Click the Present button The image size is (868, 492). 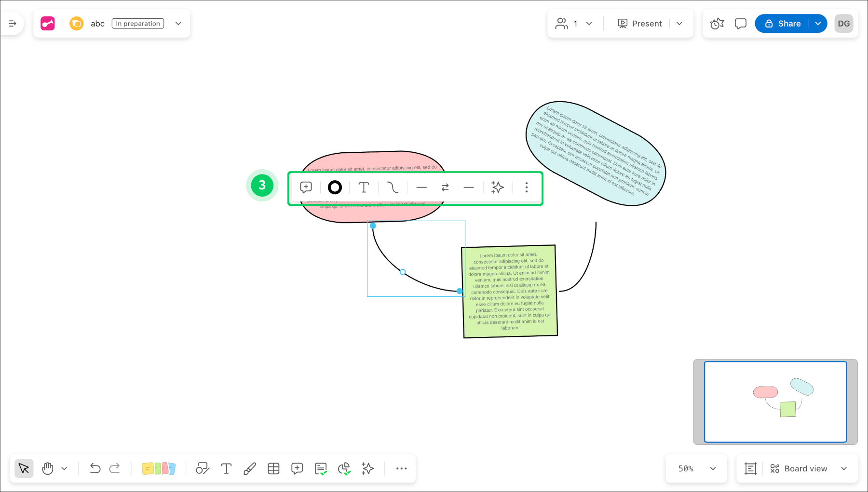coord(640,24)
